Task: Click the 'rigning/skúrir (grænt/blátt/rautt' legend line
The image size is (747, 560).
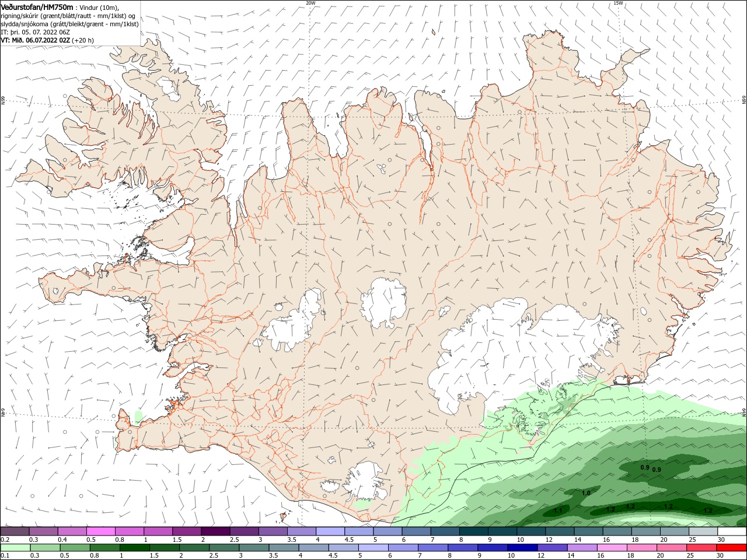Action: tap(68, 15)
